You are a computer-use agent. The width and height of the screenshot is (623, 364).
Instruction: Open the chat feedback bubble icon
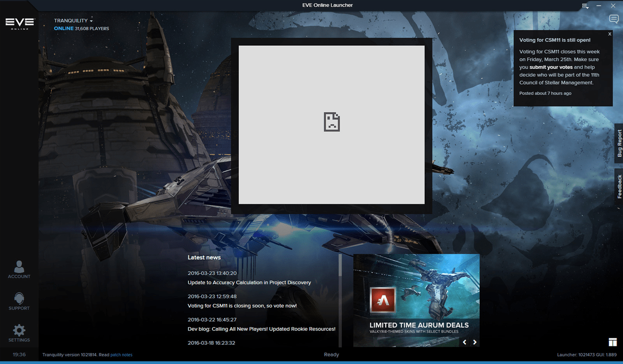(x=614, y=19)
